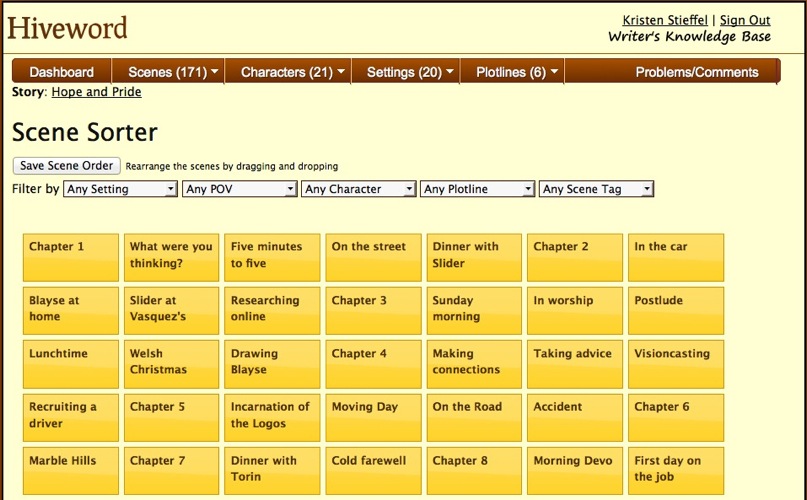The image size is (807, 500).
Task: Open the Kristen Stieffel profile link
Action: pyautogui.click(x=666, y=20)
